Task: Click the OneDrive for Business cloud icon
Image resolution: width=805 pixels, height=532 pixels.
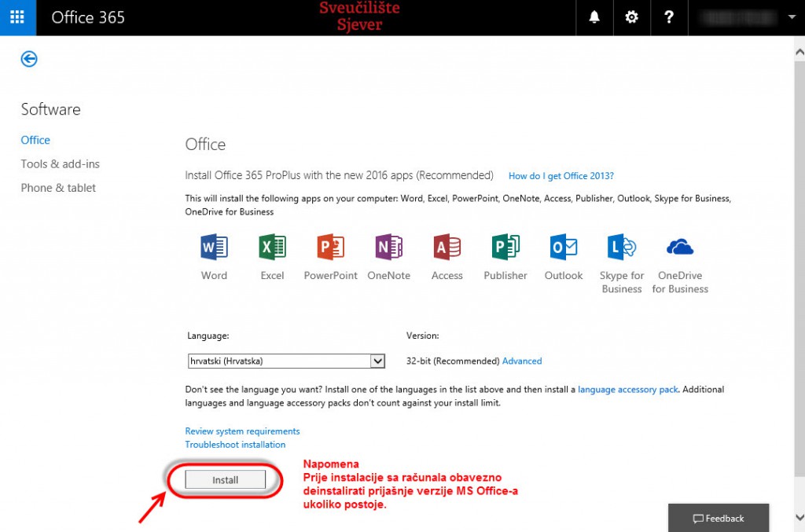Action: pyautogui.click(x=680, y=248)
